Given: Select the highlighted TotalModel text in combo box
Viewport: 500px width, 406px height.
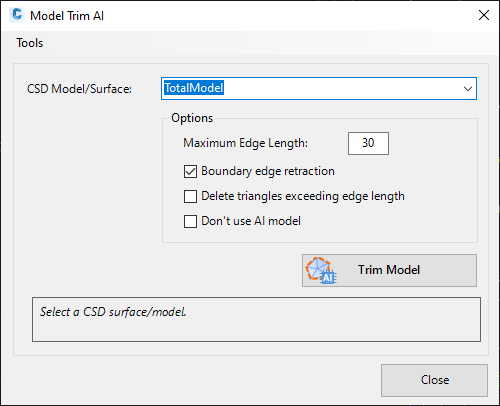Looking at the screenshot, I should click(194, 88).
